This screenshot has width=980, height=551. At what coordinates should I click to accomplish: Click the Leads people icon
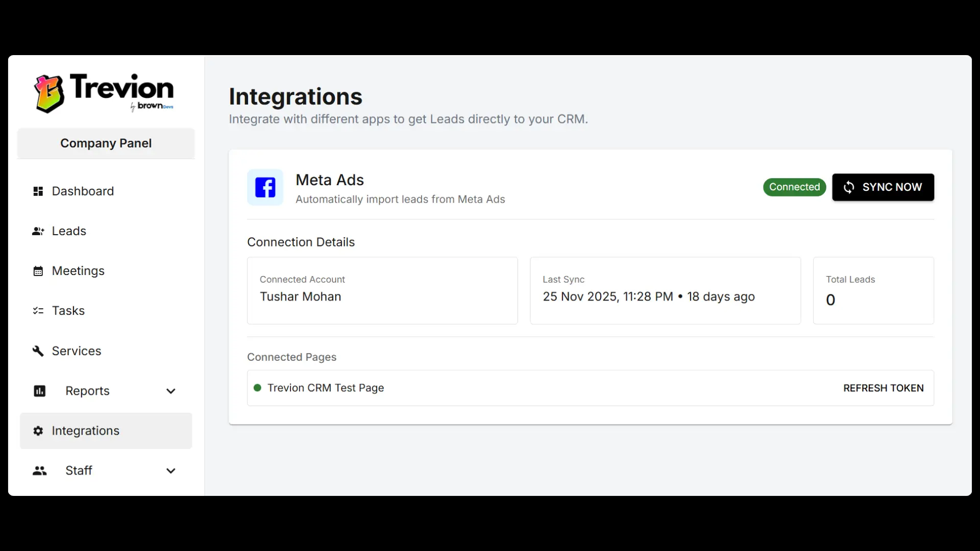tap(38, 231)
